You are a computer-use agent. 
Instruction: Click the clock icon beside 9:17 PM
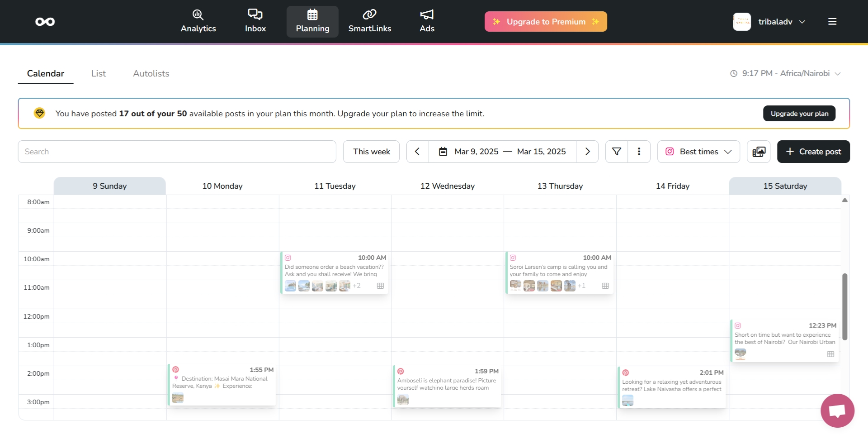pos(734,73)
